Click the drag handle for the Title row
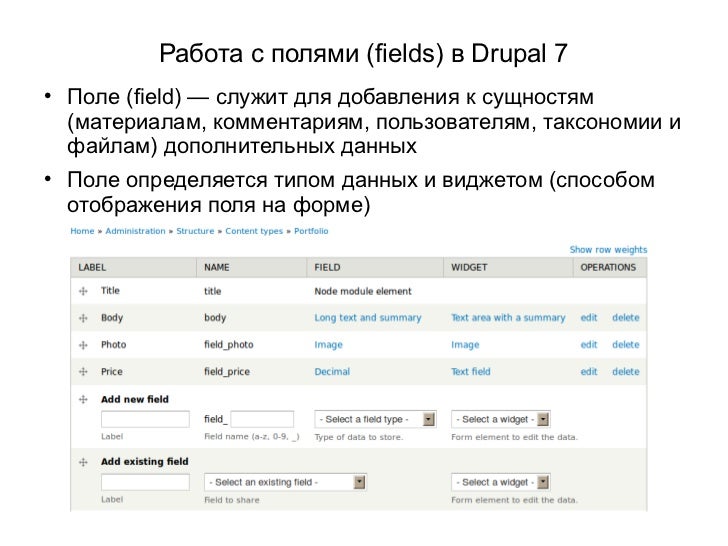728x546 pixels. [x=84, y=291]
